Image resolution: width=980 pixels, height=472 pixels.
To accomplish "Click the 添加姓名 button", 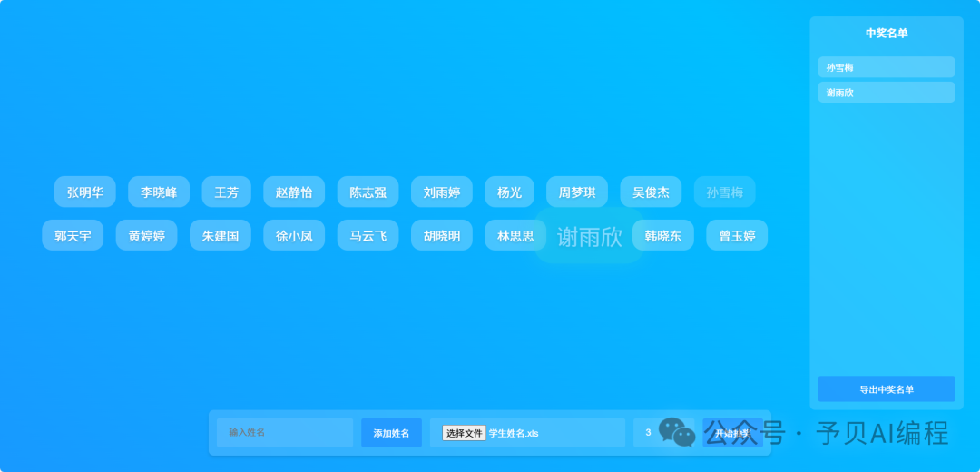I will [391, 433].
